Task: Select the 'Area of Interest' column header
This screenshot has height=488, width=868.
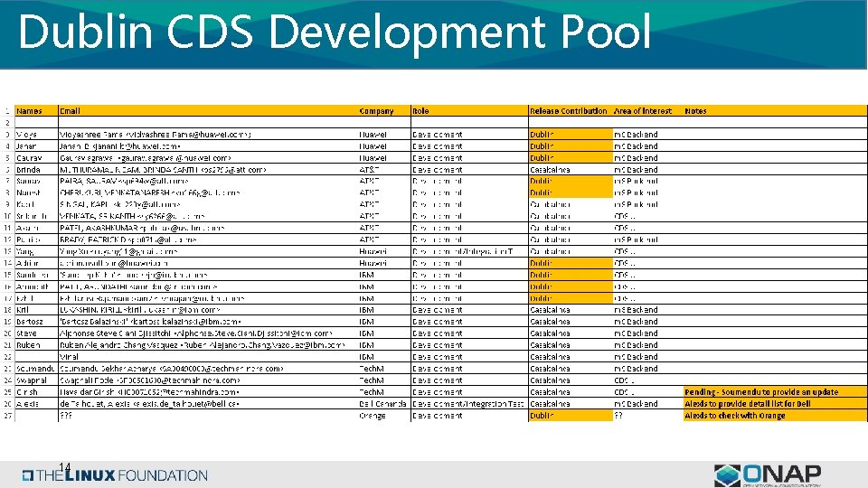Action: (643, 110)
